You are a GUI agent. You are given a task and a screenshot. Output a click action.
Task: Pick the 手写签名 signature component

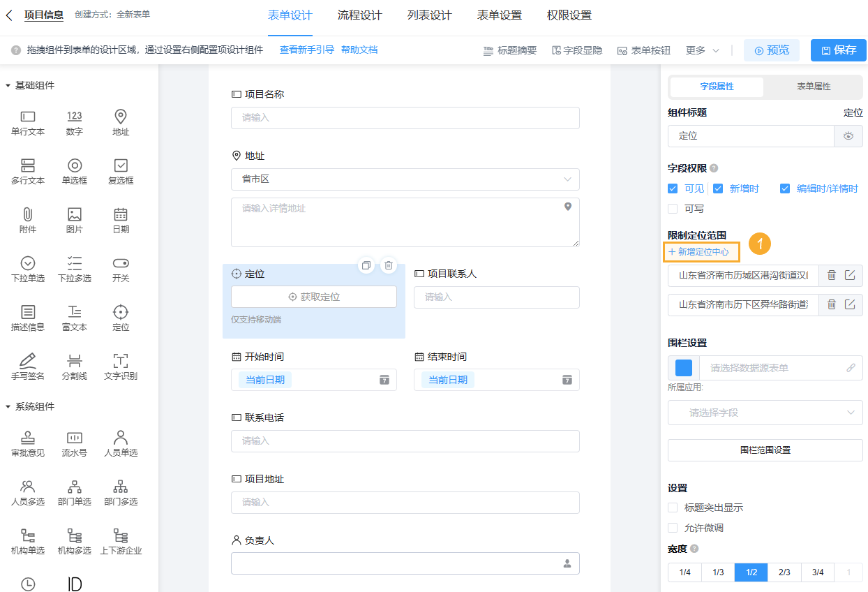click(x=27, y=366)
